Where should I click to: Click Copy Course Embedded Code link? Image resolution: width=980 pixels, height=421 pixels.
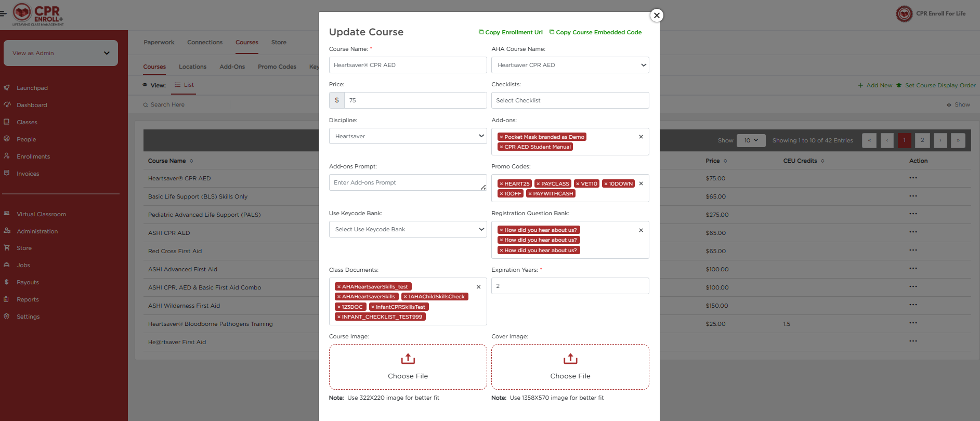595,32
